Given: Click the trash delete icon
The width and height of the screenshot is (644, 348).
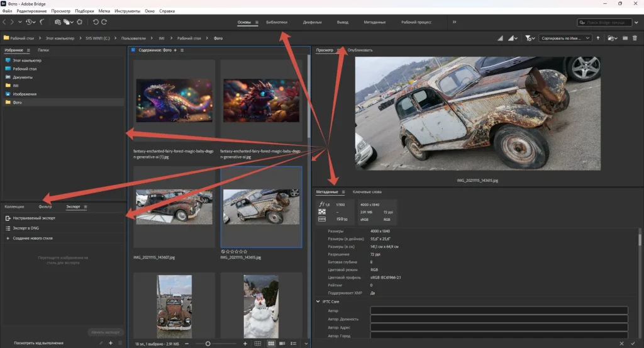Looking at the screenshot, I should 635,38.
